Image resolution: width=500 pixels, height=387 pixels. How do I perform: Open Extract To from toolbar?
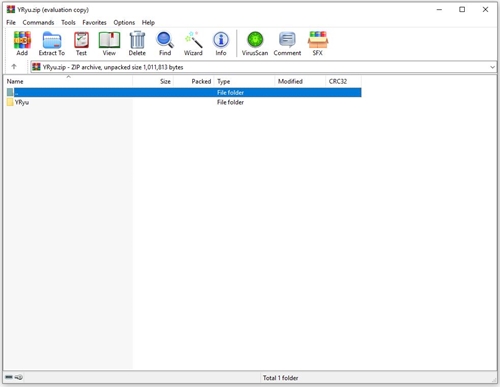click(x=52, y=43)
